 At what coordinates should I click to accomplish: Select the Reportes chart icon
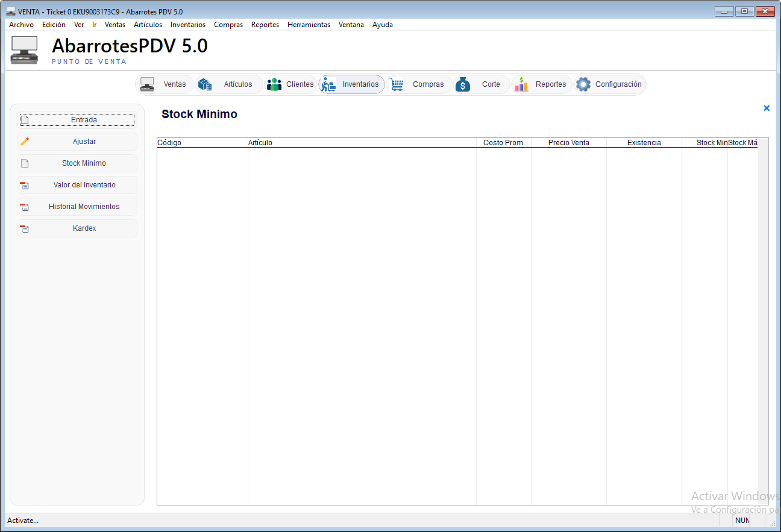[521, 84]
